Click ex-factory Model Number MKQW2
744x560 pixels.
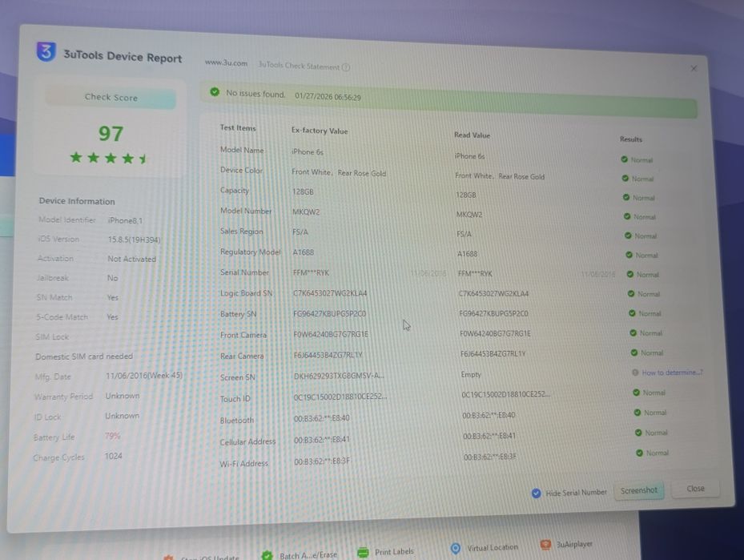tap(306, 212)
